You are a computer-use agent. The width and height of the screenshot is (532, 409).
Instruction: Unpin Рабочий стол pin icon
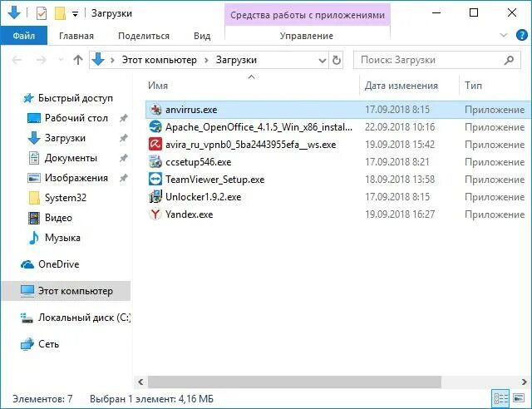coord(124,118)
